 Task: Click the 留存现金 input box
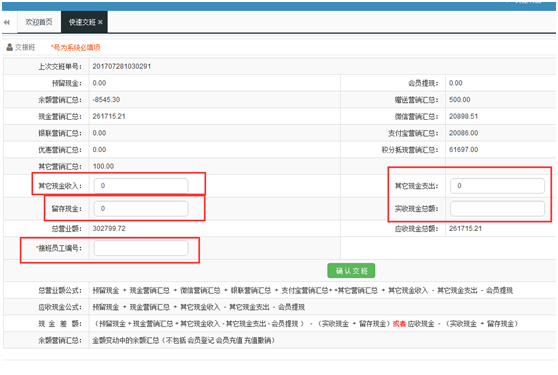click(141, 208)
